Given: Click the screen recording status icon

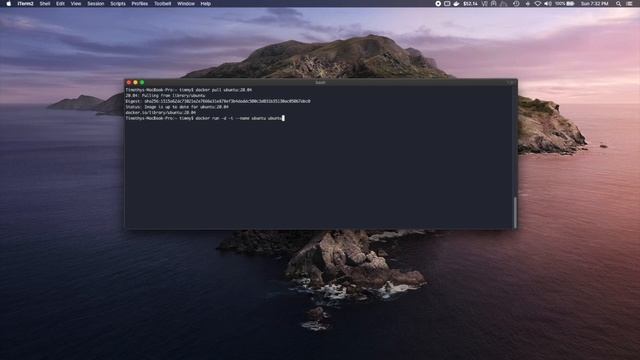Looking at the screenshot, I should point(438,4).
